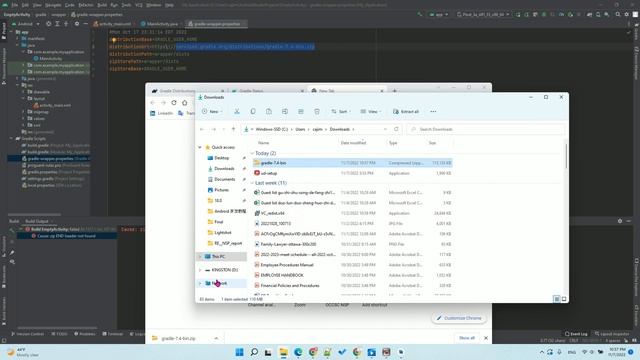The image size is (640, 360).
Task: Switch Explorer to large icons view
Action: 564,299
